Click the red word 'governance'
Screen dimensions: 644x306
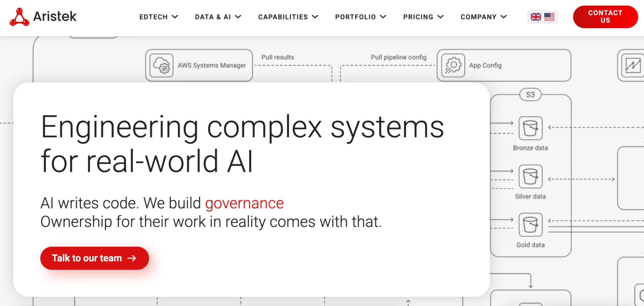pyautogui.click(x=244, y=203)
